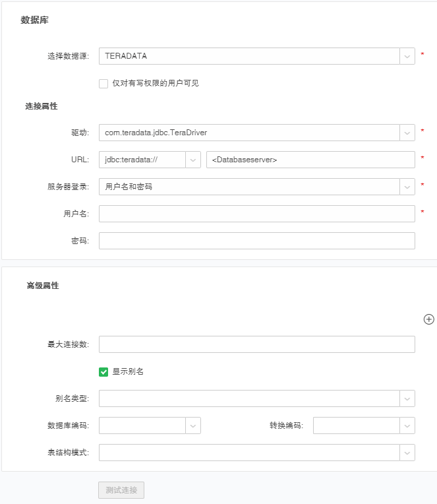Open the jdbc:teradata:// URL prefix dropdown
Image resolution: width=437 pixels, height=504 pixels.
193,160
